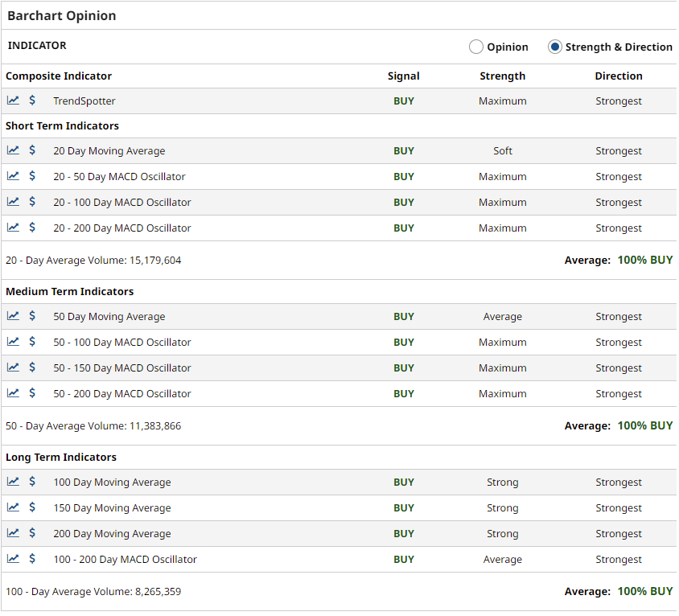
Task: Click dollar icon for 50 - 200 Day MACD
Action: (32, 392)
